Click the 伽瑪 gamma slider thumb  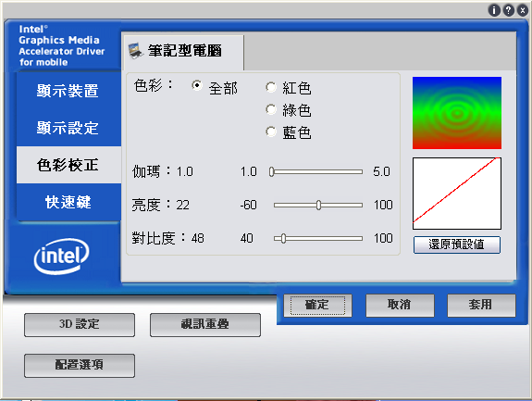coord(271,172)
